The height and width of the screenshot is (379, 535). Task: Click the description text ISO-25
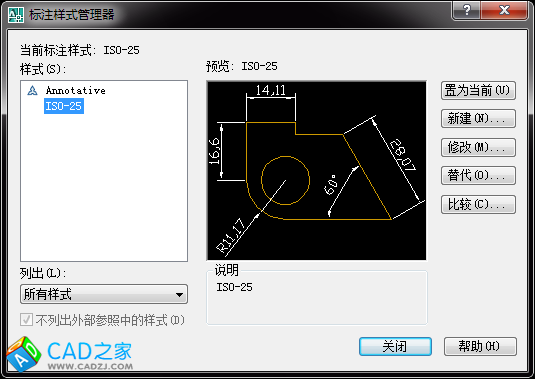coord(234,287)
